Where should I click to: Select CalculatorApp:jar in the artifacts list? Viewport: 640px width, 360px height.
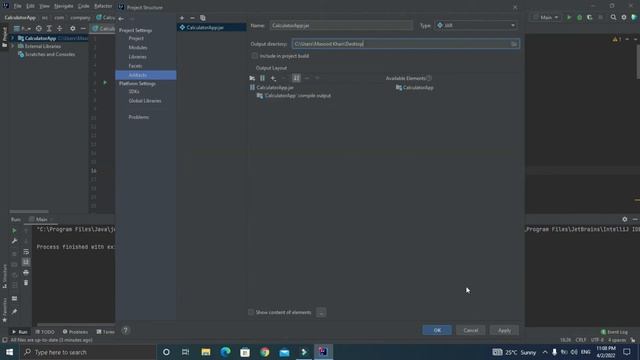click(211, 27)
